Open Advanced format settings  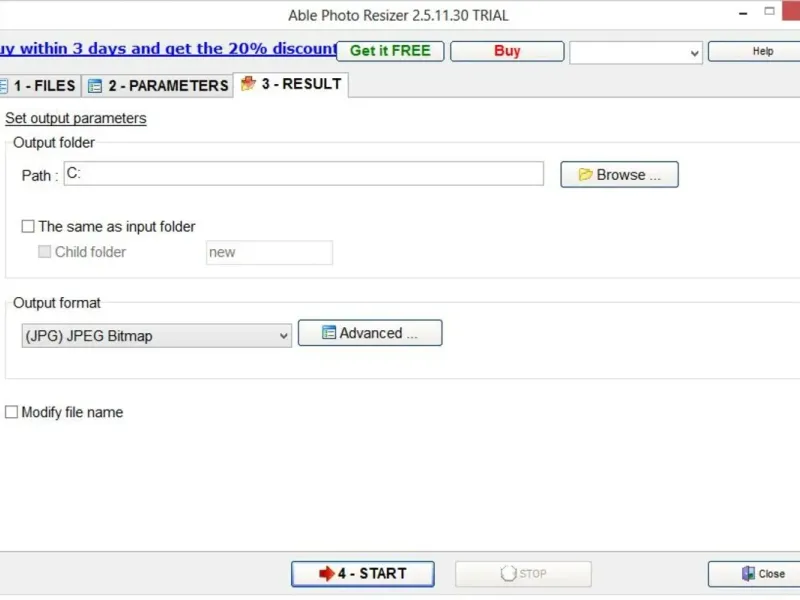coord(370,333)
